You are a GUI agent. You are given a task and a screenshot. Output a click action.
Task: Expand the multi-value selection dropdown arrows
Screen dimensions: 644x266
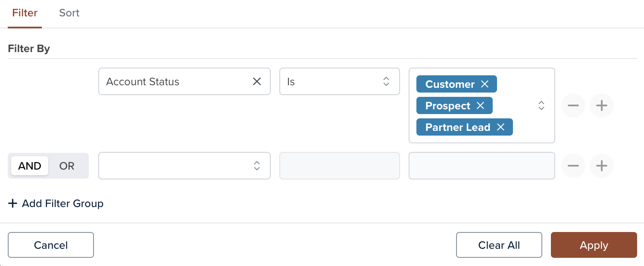(541, 105)
